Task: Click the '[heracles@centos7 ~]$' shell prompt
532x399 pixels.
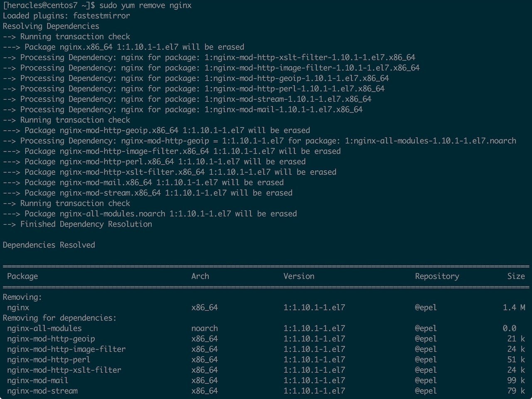Action: tap(49, 5)
